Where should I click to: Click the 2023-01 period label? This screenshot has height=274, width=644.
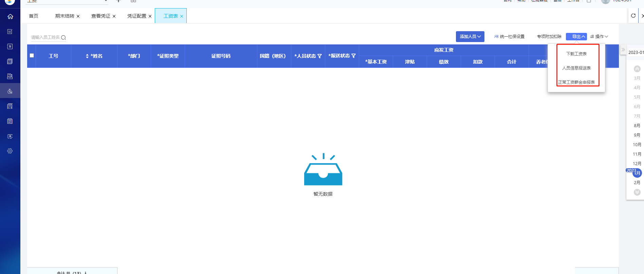[x=636, y=53]
